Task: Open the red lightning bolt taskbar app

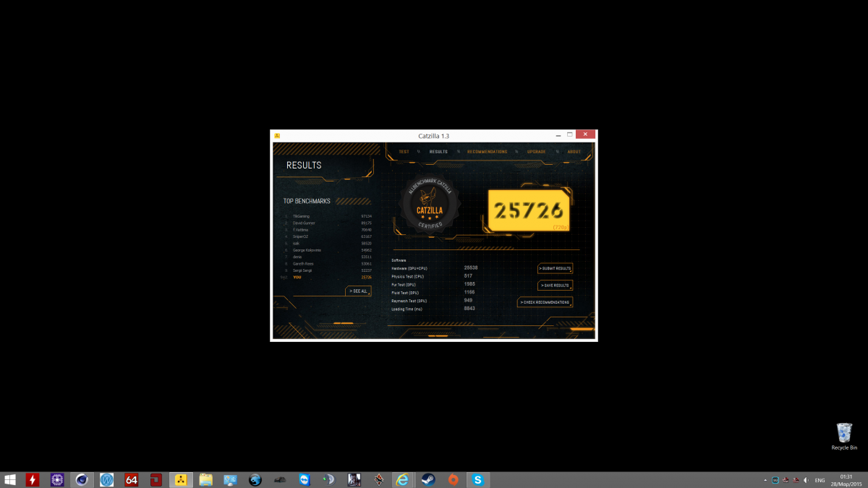Action: [33, 479]
